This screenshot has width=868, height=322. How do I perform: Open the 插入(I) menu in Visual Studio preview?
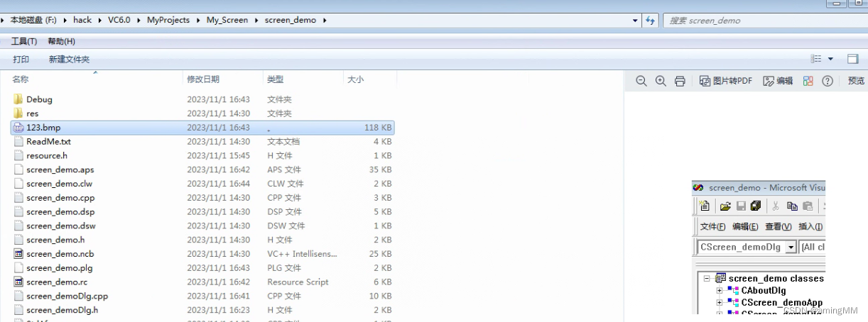[810, 227]
